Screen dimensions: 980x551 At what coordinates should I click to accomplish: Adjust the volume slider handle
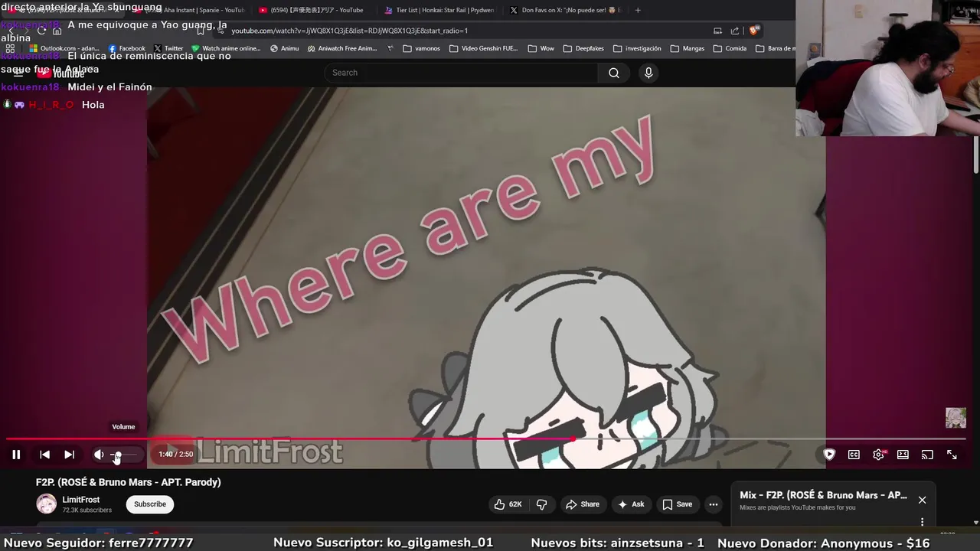point(117,455)
